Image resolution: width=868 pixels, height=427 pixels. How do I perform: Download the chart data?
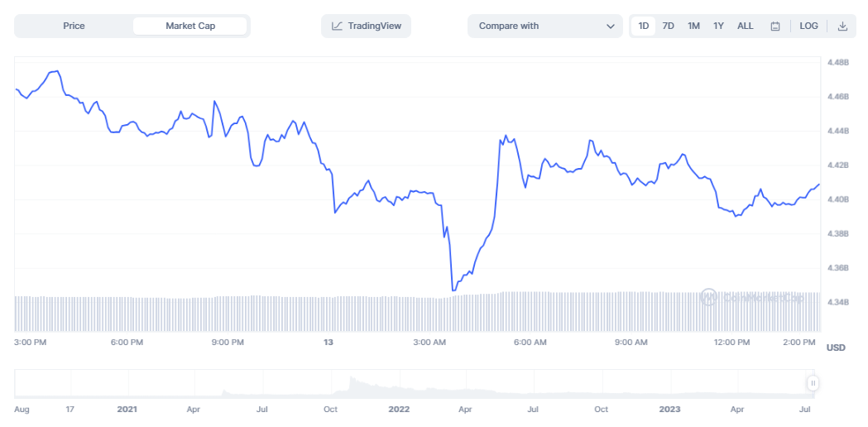coord(842,26)
